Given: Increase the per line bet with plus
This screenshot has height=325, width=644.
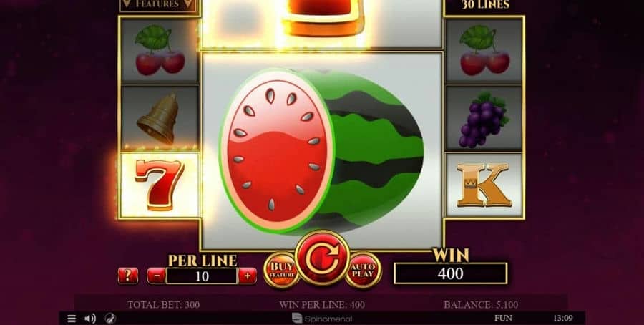Looking at the screenshot, I should [x=248, y=276].
